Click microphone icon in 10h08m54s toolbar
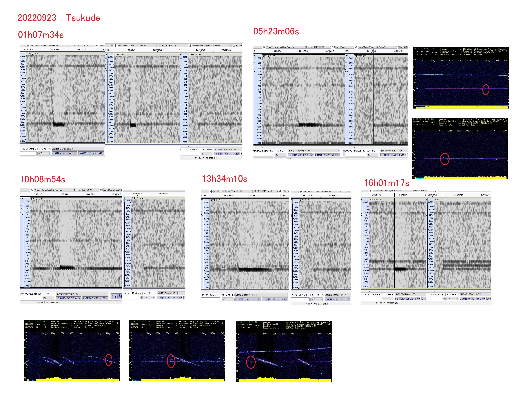Viewport: 532px width, 406px height. coord(32,190)
